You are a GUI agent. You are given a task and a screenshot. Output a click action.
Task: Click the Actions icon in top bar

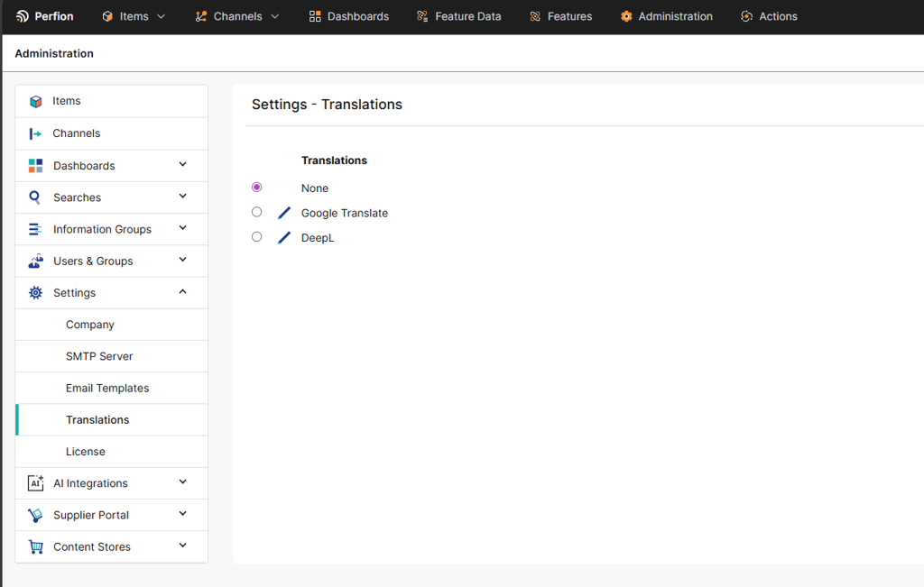[x=746, y=16]
